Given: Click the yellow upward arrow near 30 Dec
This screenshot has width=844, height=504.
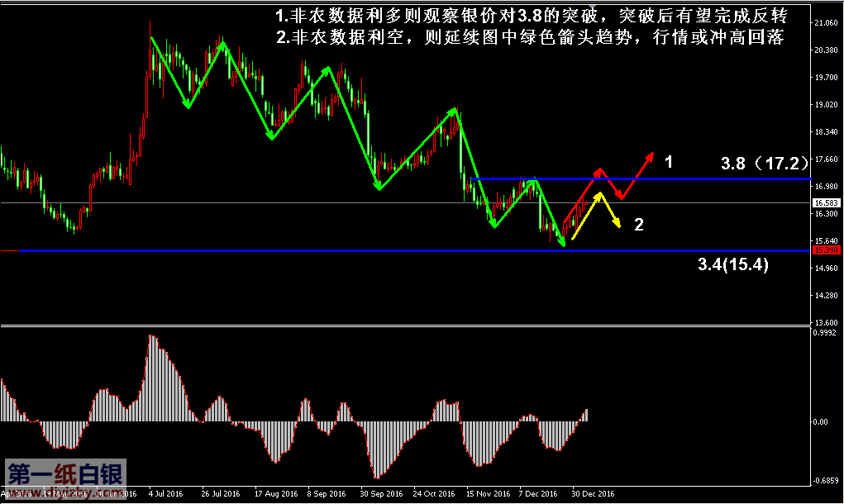Looking at the screenshot, I should (x=585, y=215).
